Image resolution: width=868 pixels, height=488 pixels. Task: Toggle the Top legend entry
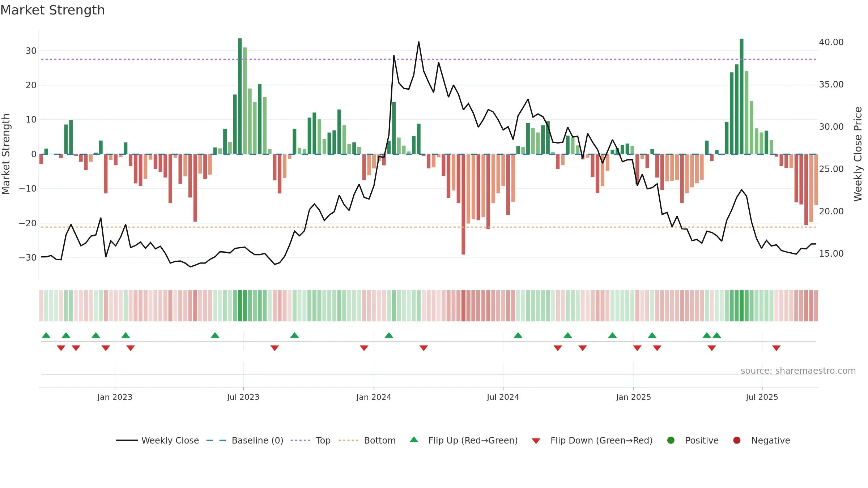310,440
